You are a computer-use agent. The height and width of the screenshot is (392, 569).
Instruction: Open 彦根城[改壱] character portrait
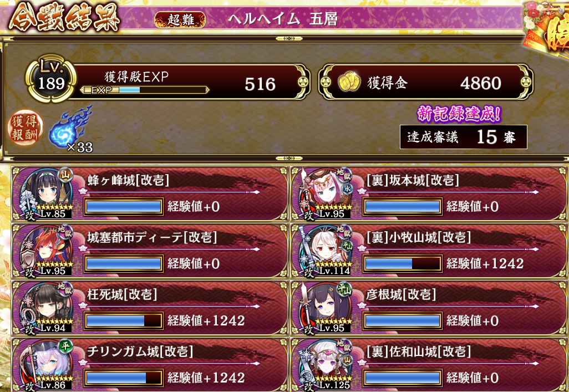(325, 307)
